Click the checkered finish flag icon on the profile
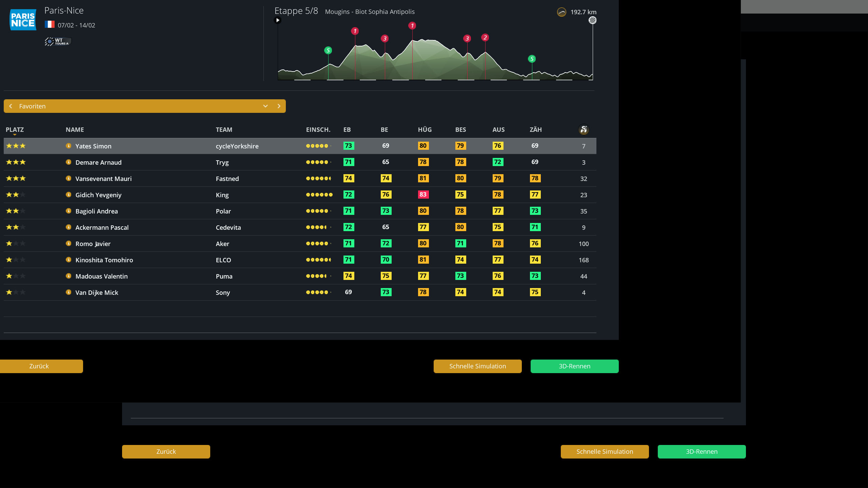The height and width of the screenshot is (488, 868). (592, 20)
